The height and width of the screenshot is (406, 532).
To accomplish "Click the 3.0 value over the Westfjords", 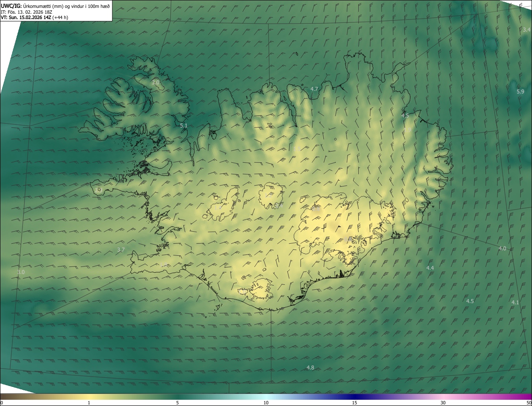I will click(155, 83).
